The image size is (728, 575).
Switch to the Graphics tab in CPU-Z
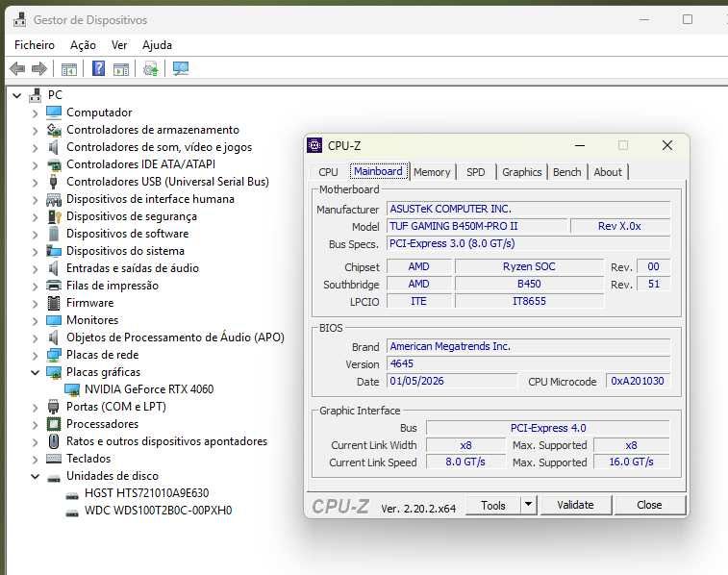(522, 172)
